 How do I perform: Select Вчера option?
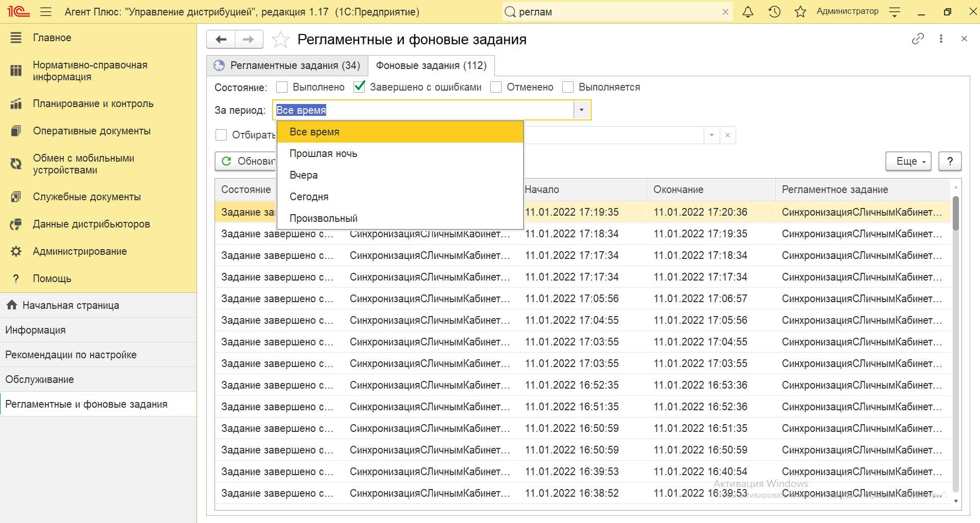[x=400, y=175]
